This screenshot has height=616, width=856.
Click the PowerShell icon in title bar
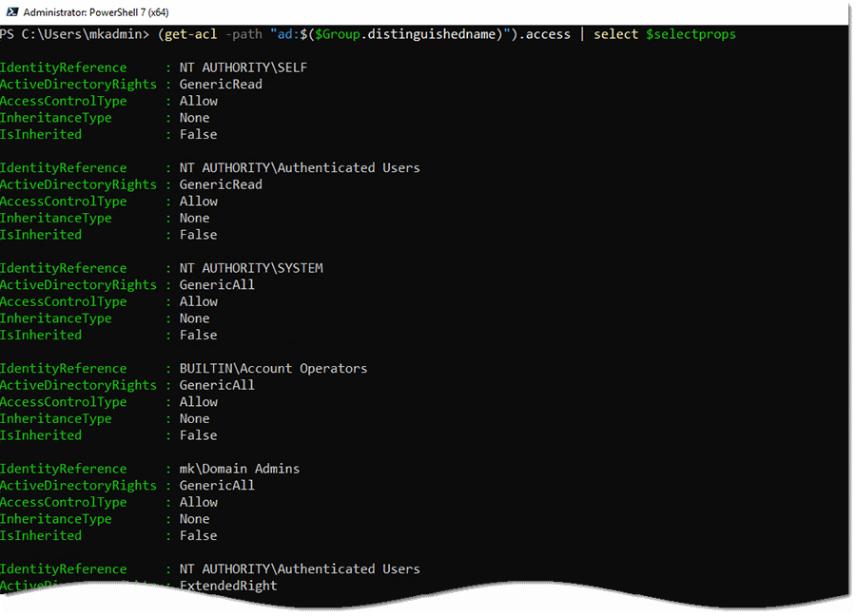pos(11,12)
